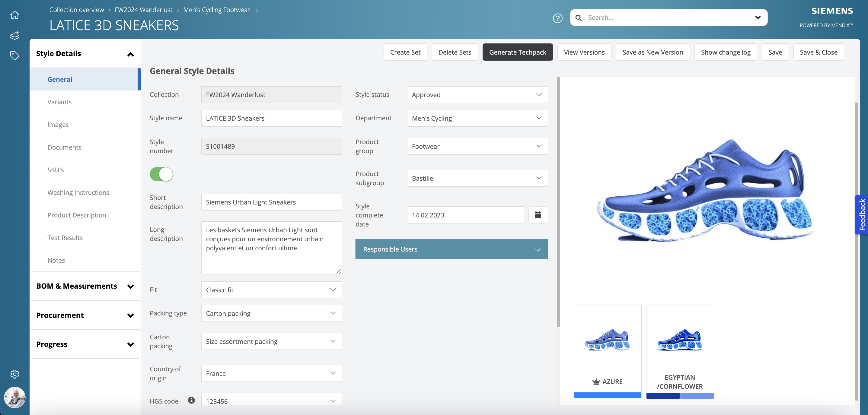Image resolution: width=868 pixels, height=415 pixels.
Task: Select the EGYPTIAN/CORNFLOWER variant thumbnail
Action: (x=680, y=351)
